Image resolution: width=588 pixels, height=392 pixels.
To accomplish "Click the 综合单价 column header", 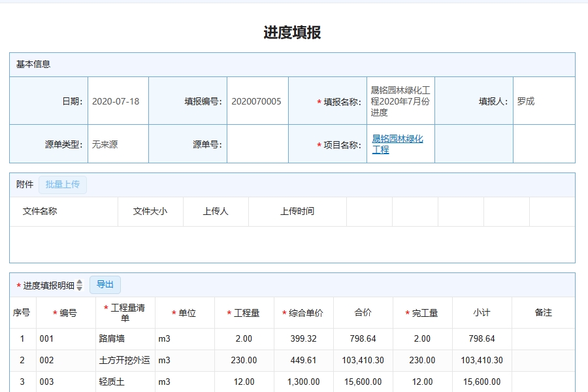I will [x=303, y=313].
